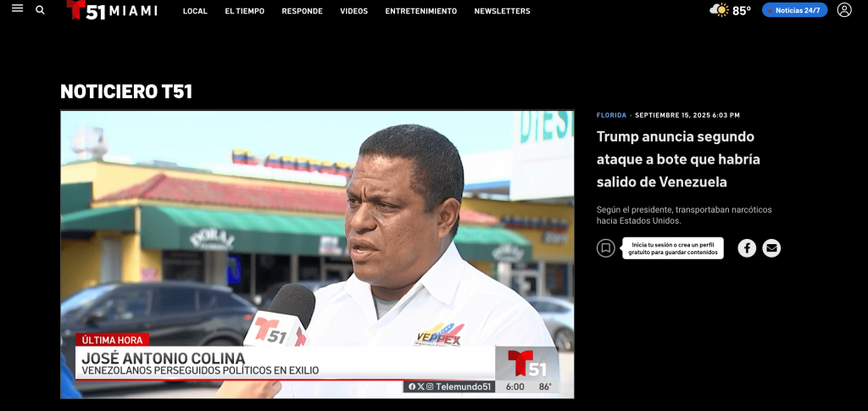Click the NOTICIERO T51 heading

click(x=126, y=92)
